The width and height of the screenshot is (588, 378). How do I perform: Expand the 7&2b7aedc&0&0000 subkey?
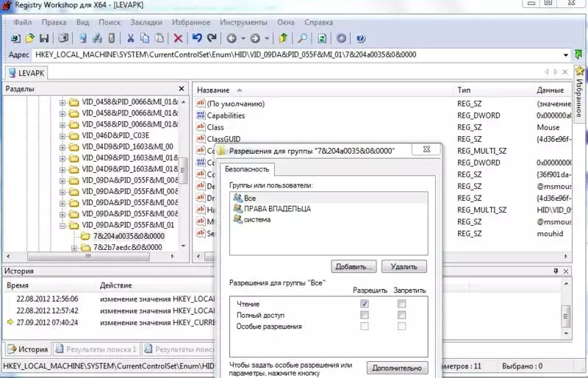[x=74, y=248]
